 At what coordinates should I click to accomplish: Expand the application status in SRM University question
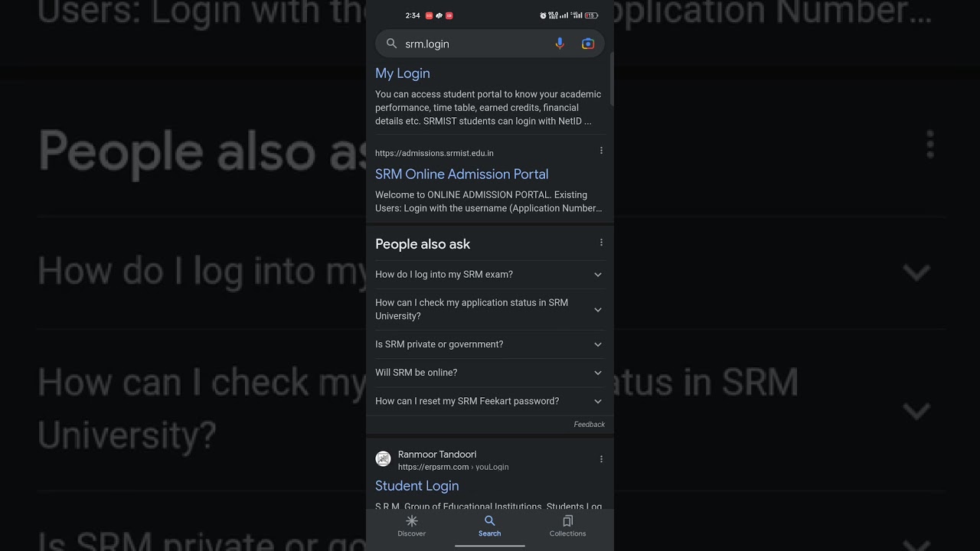(490, 309)
